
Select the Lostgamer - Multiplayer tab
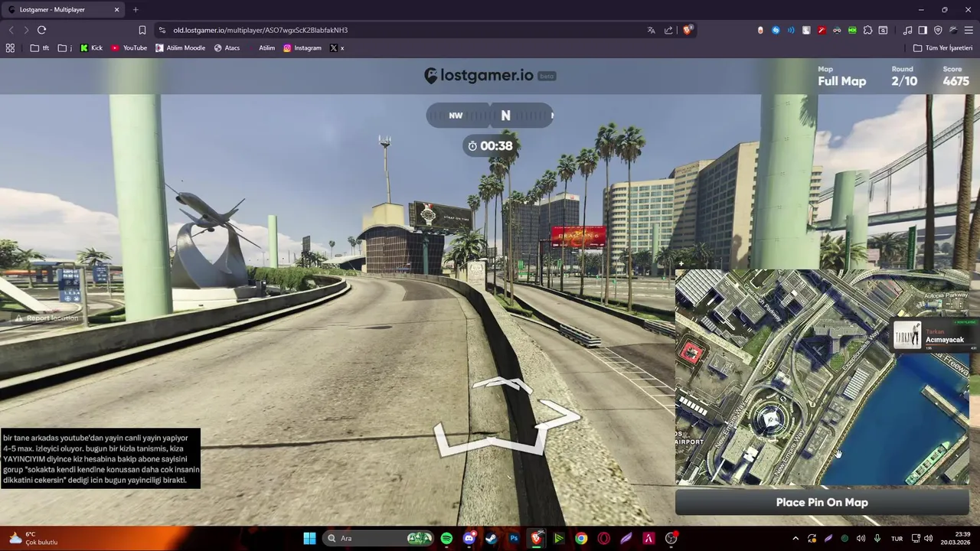click(x=63, y=9)
